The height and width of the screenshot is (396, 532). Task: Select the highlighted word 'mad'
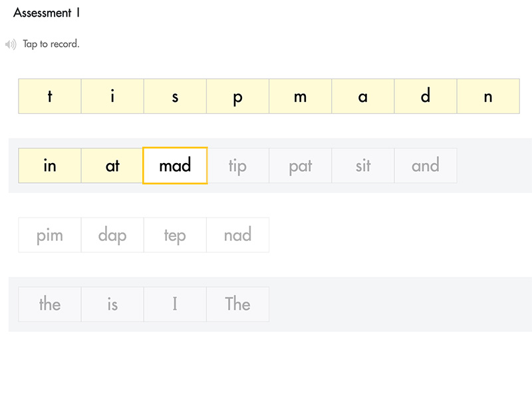pyautogui.click(x=175, y=166)
